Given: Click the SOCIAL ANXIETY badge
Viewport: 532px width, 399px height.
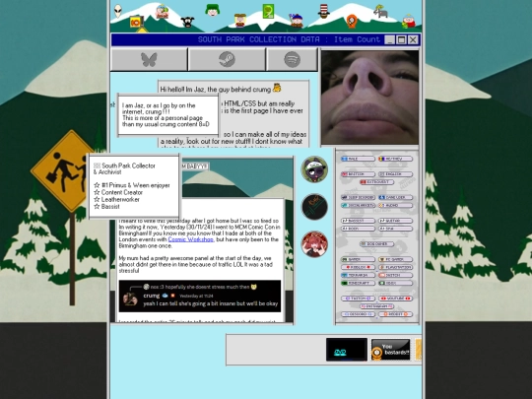Looking at the screenshot, I should pyautogui.click(x=358, y=205).
